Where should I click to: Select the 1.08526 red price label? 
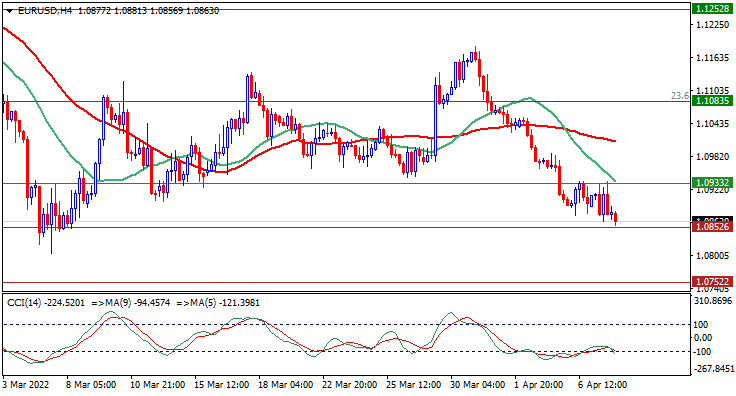tap(712, 227)
